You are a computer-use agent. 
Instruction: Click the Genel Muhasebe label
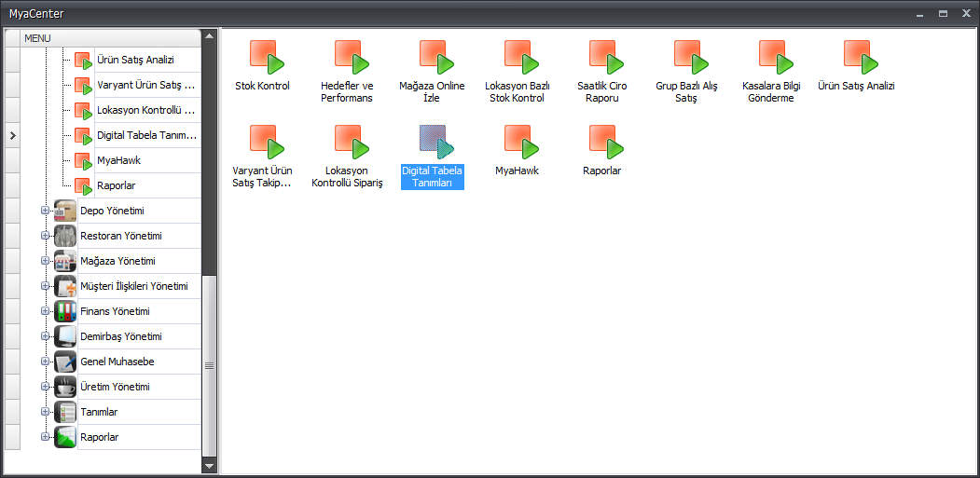[117, 362]
